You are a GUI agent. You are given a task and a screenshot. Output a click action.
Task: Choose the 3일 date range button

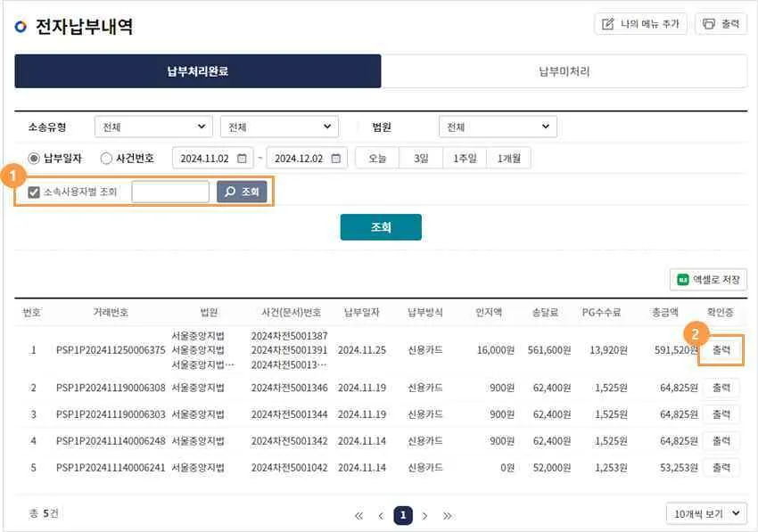click(x=421, y=158)
